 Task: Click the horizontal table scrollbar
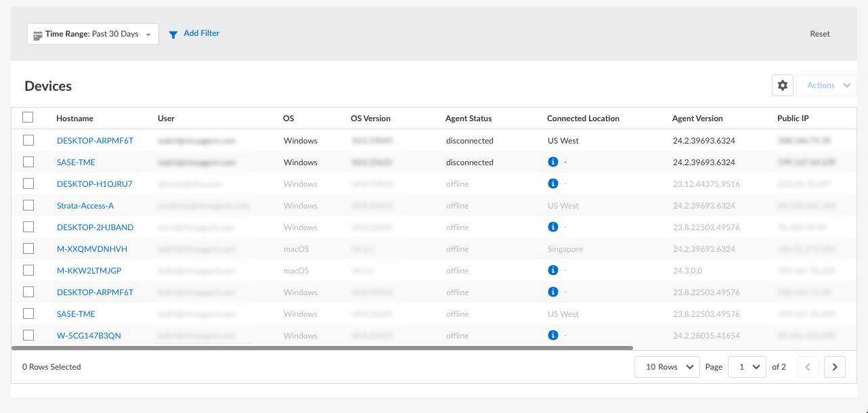point(322,348)
